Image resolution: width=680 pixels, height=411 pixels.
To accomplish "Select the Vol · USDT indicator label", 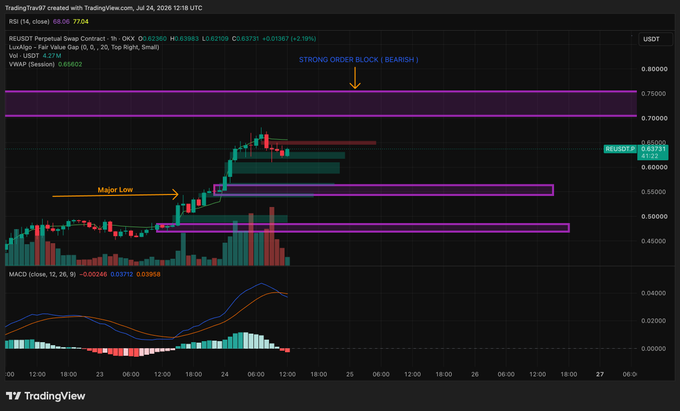I will [24, 56].
